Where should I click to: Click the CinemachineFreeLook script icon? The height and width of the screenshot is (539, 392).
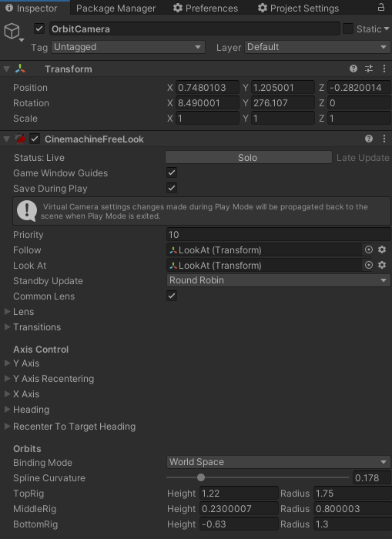coord(20,139)
